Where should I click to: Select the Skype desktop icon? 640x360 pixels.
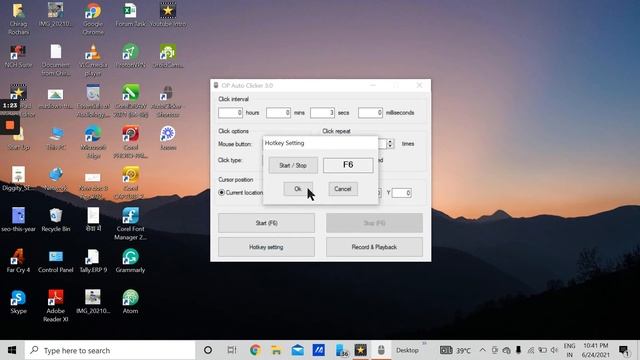coord(18,302)
